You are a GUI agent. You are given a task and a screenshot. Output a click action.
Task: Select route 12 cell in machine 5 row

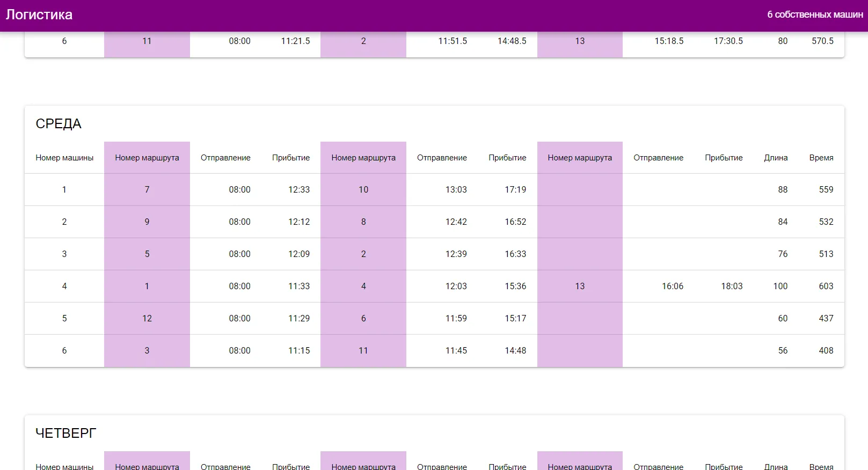tap(147, 319)
